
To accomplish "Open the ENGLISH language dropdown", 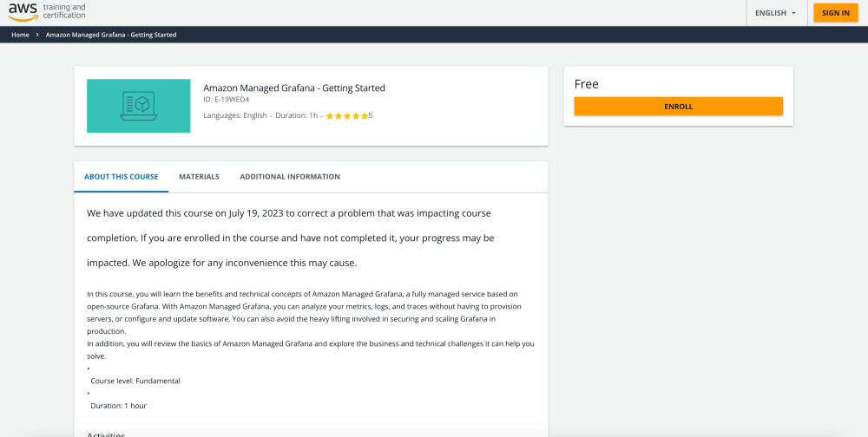I will coord(775,13).
